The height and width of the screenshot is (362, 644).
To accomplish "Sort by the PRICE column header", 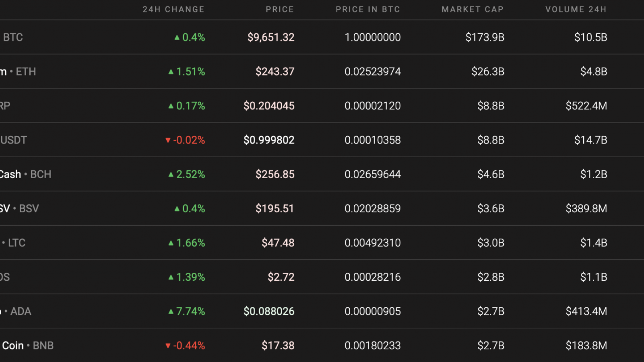I will [280, 9].
